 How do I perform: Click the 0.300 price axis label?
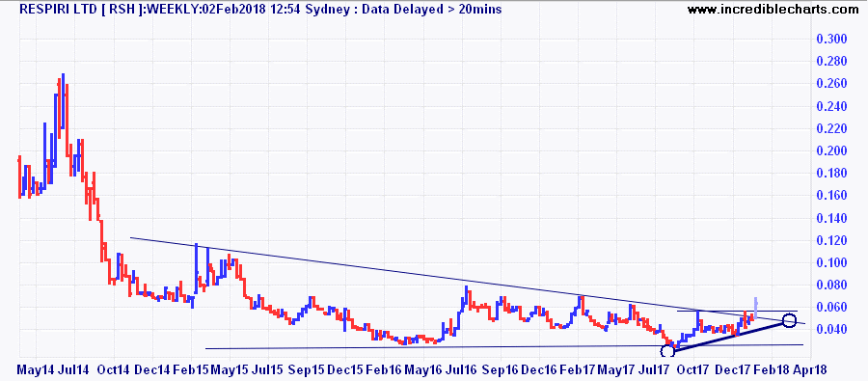point(832,40)
